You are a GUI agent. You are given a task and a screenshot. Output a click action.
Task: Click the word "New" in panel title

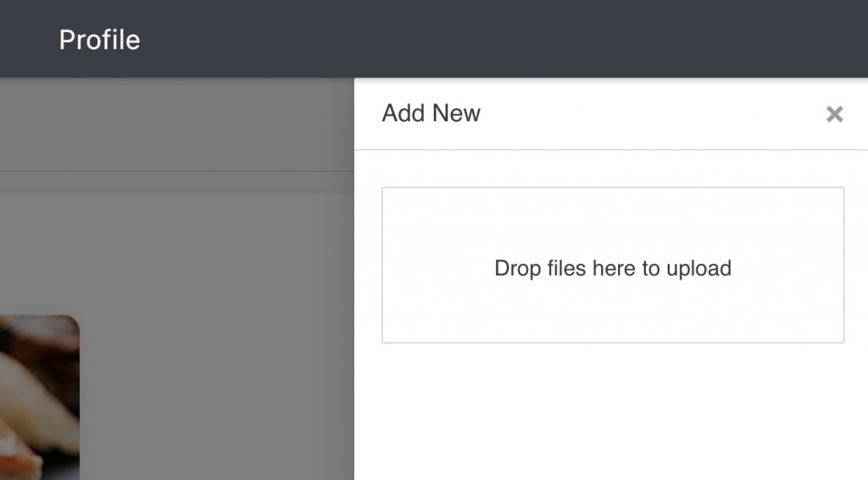coord(456,114)
